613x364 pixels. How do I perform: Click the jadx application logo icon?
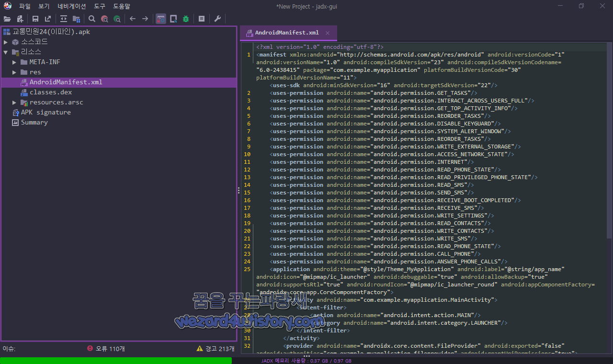click(x=8, y=6)
